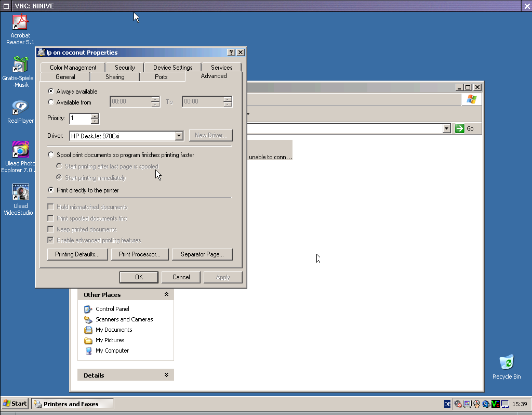The width and height of the screenshot is (532, 415).
Task: Increase the Priority spinner value
Action: (x=95, y=116)
